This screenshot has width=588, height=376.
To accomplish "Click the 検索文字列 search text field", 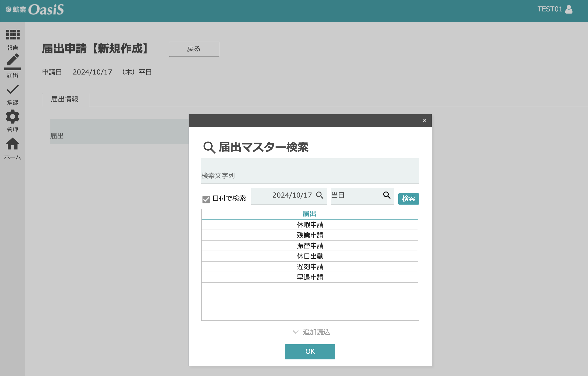I will 310,171.
